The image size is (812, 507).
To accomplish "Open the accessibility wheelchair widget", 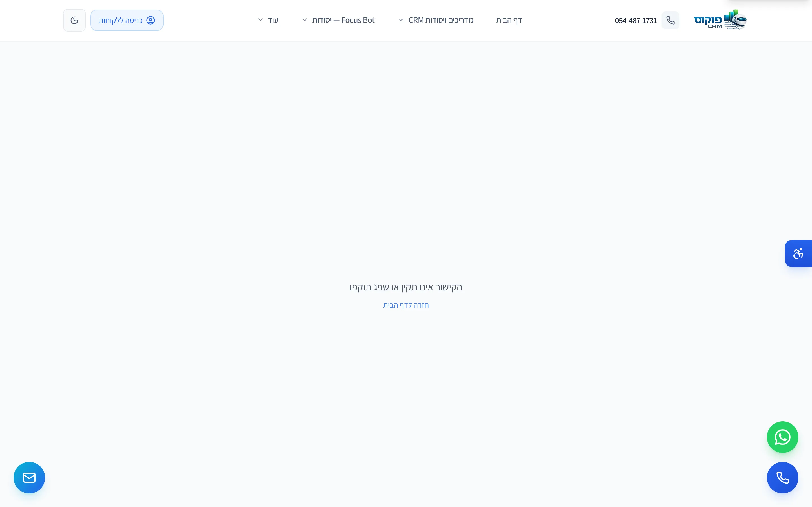I will click(798, 253).
